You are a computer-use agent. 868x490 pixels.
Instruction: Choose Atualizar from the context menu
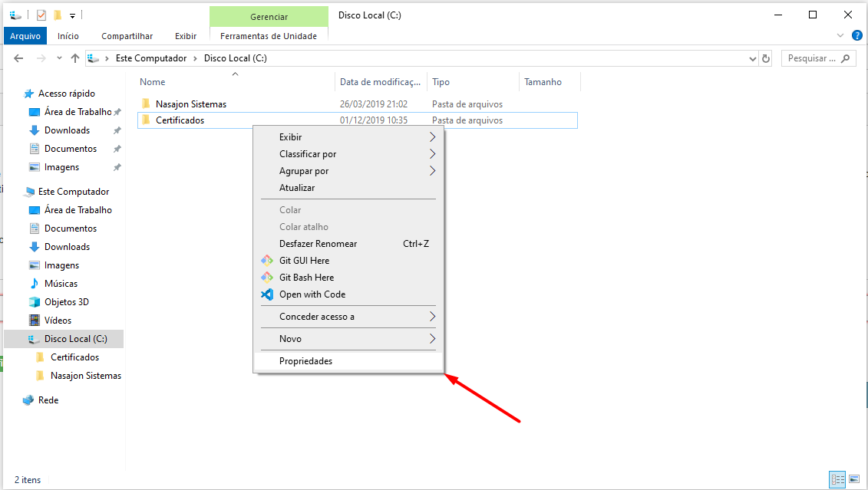(x=297, y=188)
